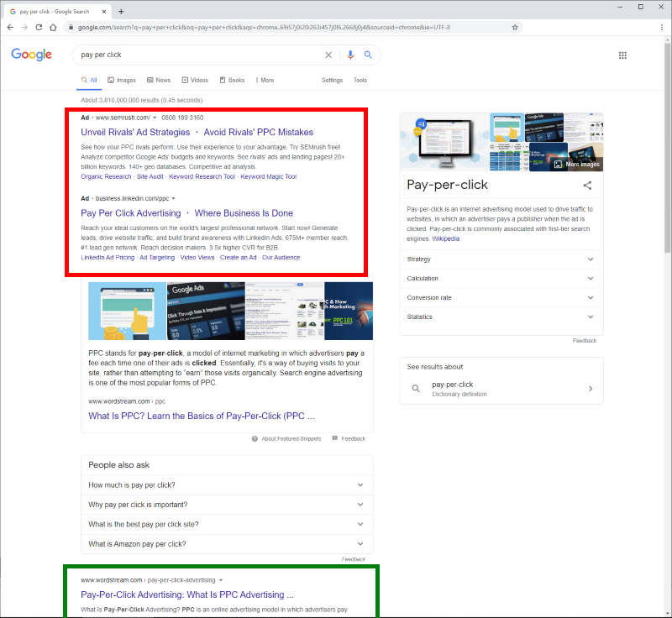
Task: Expand 'What is the best pay per click site?'
Action: click(x=227, y=524)
